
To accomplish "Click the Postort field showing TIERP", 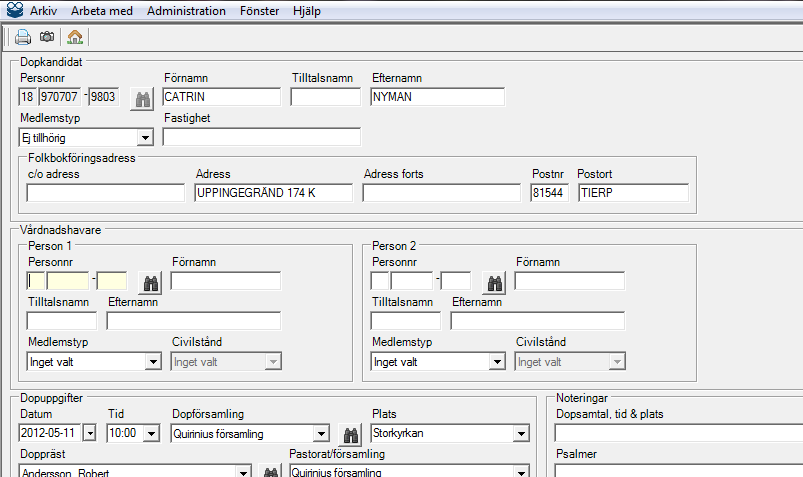I will coord(633,193).
